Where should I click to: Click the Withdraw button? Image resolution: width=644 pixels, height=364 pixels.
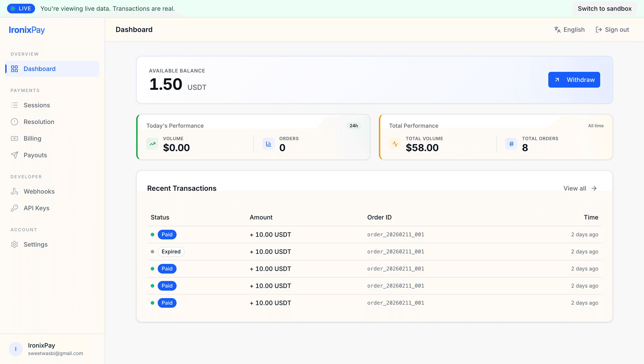[574, 80]
